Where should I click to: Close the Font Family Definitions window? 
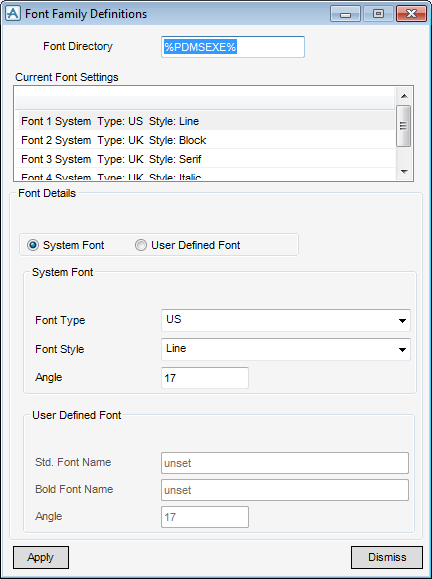[x=411, y=14]
